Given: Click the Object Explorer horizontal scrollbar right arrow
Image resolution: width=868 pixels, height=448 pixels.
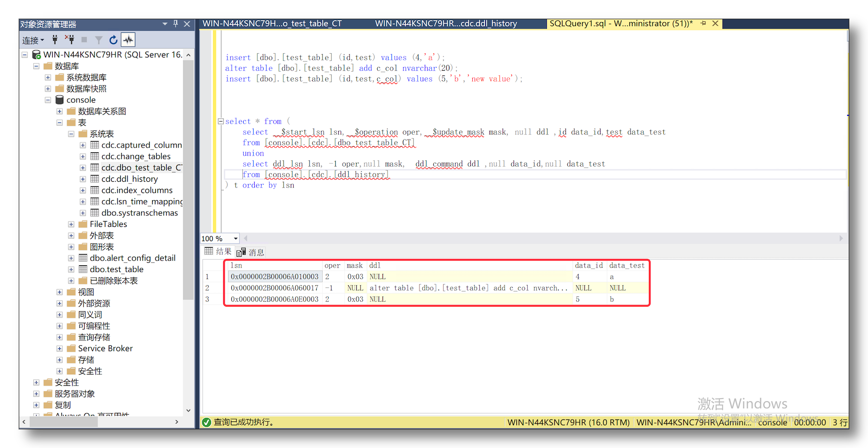Looking at the screenshot, I should point(177,422).
